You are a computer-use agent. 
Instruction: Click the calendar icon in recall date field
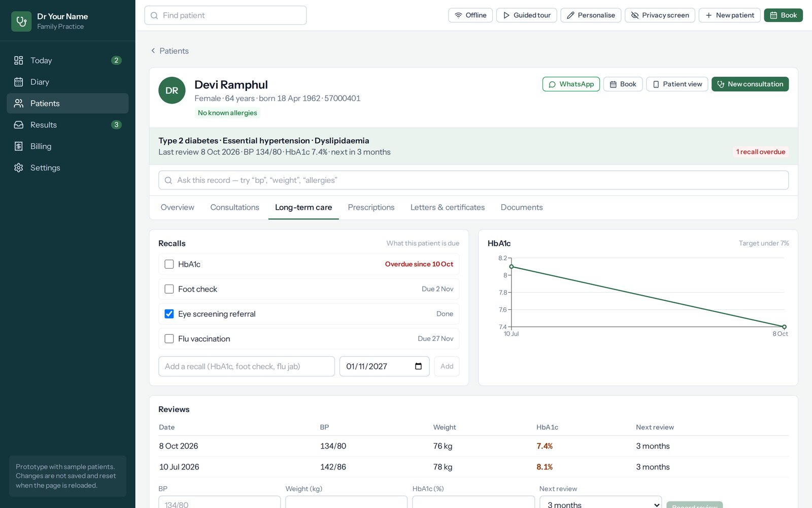418,366
